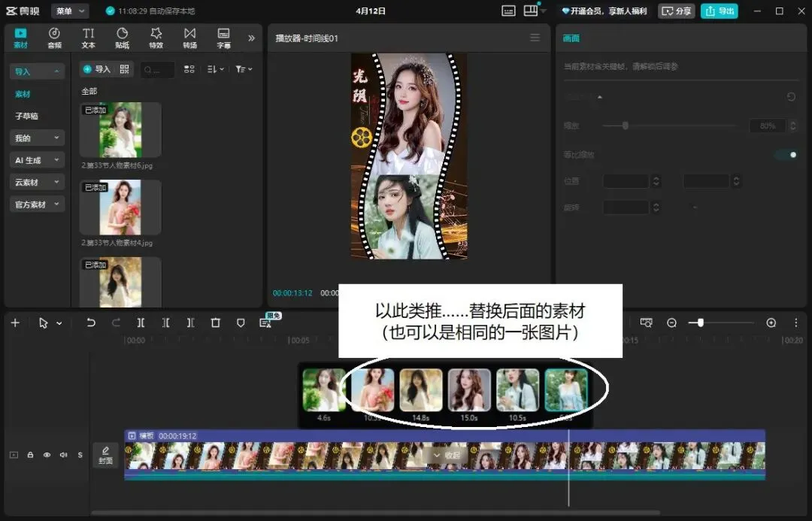
Task: Open the 文本 text tab
Action: pyautogui.click(x=89, y=38)
